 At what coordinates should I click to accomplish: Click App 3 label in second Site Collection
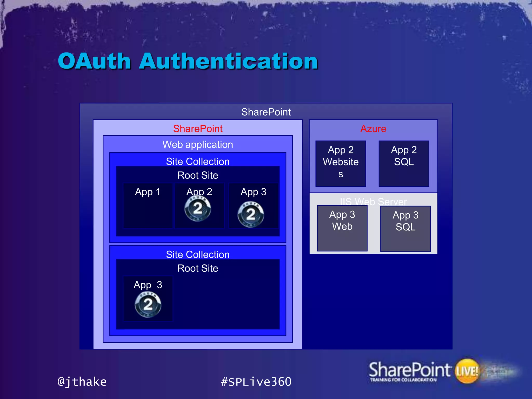coord(148,285)
